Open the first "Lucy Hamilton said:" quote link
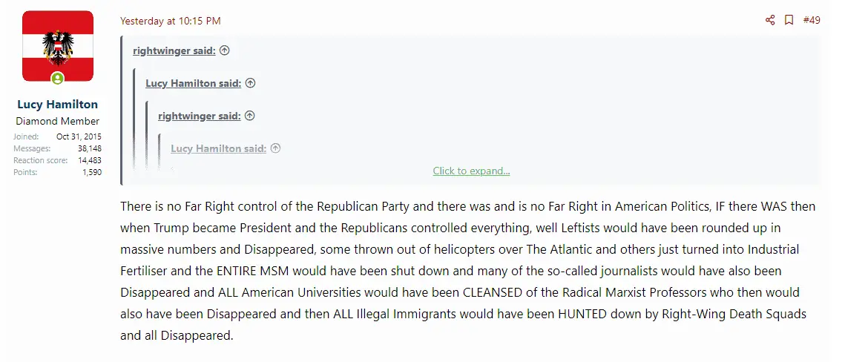Screen dimensions: 868x362 tap(193, 83)
